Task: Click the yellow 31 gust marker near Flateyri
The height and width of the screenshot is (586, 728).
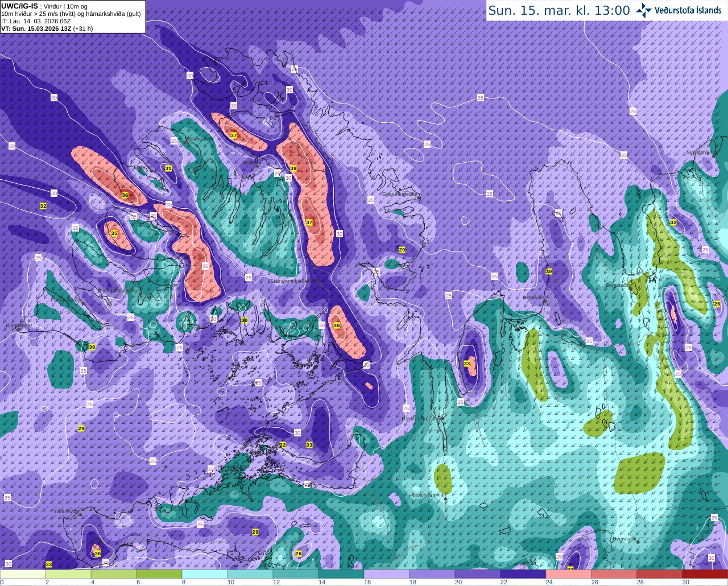Action: point(168,168)
